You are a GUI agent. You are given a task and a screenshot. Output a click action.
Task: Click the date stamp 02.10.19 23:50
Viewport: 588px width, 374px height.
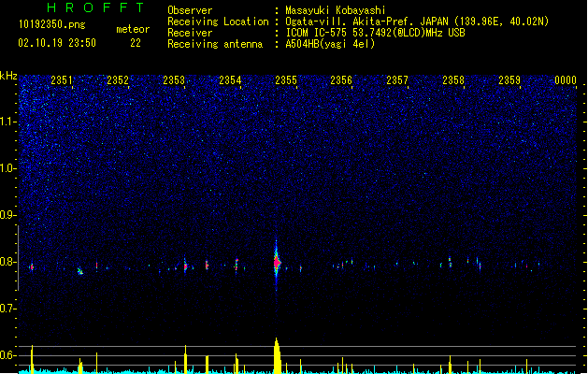point(57,43)
